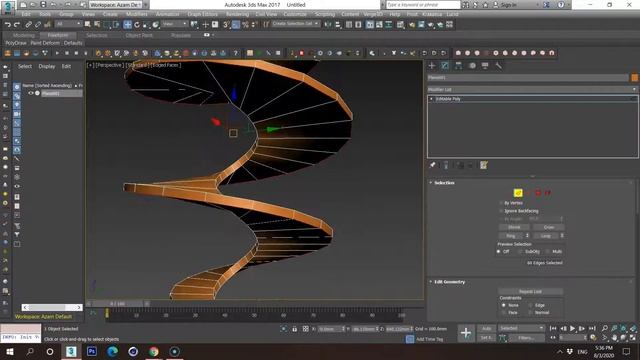The image size is (640, 360).
Task: Select Polygon sub-object level icon
Action: tap(538, 193)
